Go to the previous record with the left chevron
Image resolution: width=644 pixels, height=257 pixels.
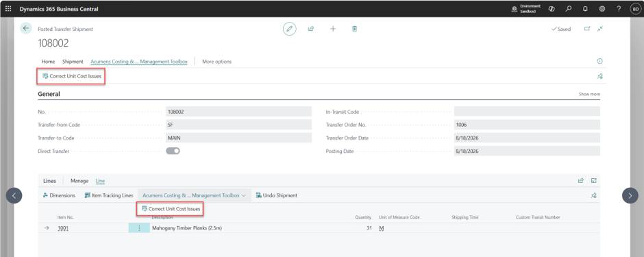(x=14, y=196)
